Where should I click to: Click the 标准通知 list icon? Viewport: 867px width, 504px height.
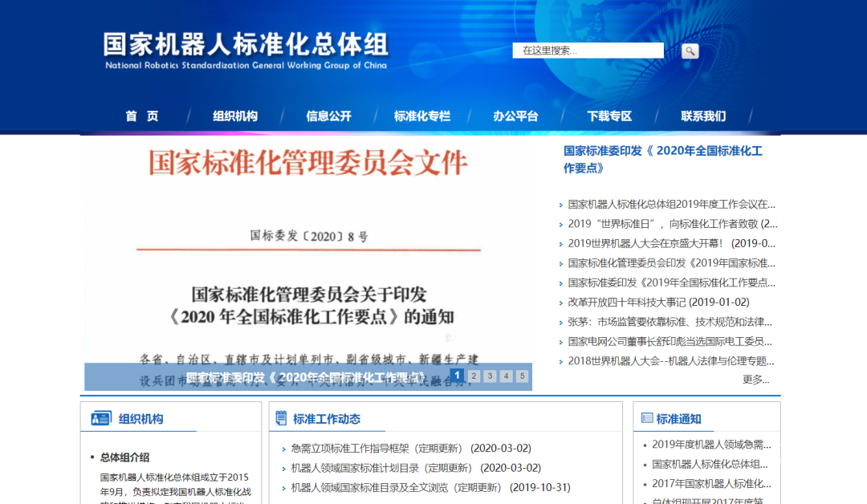point(646,418)
